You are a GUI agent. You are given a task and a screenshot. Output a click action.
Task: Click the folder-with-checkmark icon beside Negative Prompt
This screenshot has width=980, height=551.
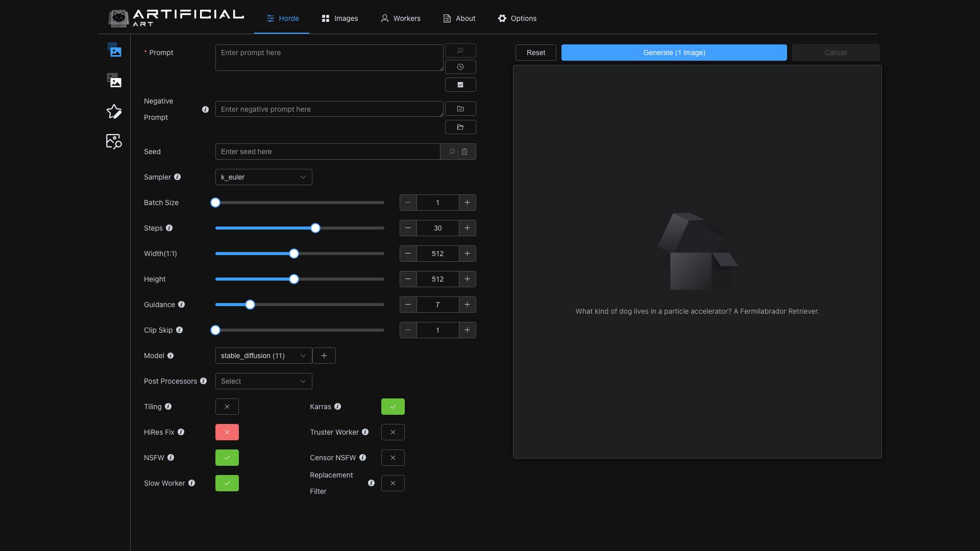[x=460, y=109]
